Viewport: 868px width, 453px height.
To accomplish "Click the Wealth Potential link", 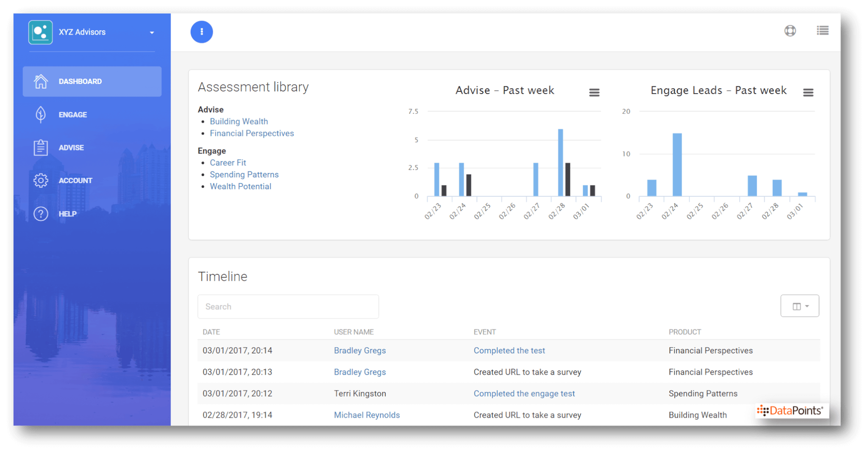I will click(240, 186).
